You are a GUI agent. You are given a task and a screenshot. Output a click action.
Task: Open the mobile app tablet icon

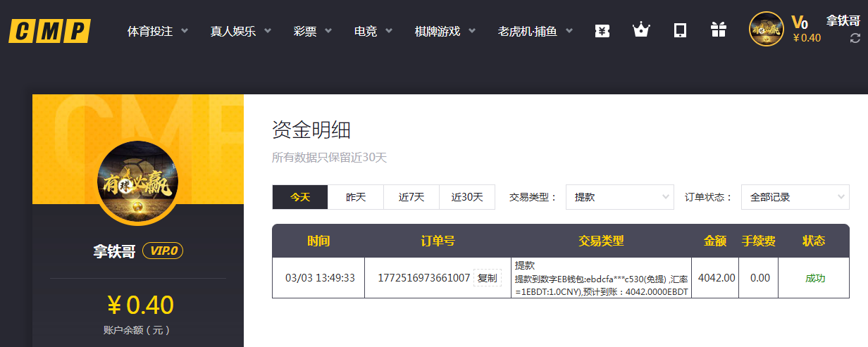coord(680,30)
